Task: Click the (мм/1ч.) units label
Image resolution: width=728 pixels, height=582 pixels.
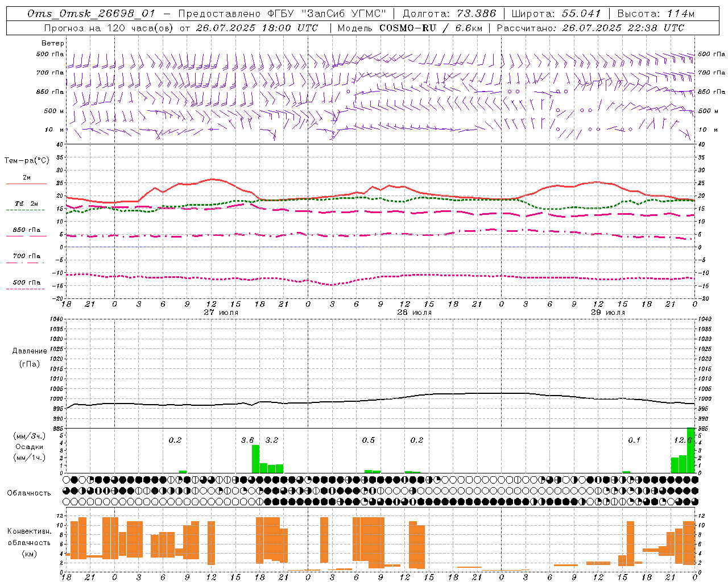Action: [x=29, y=457]
